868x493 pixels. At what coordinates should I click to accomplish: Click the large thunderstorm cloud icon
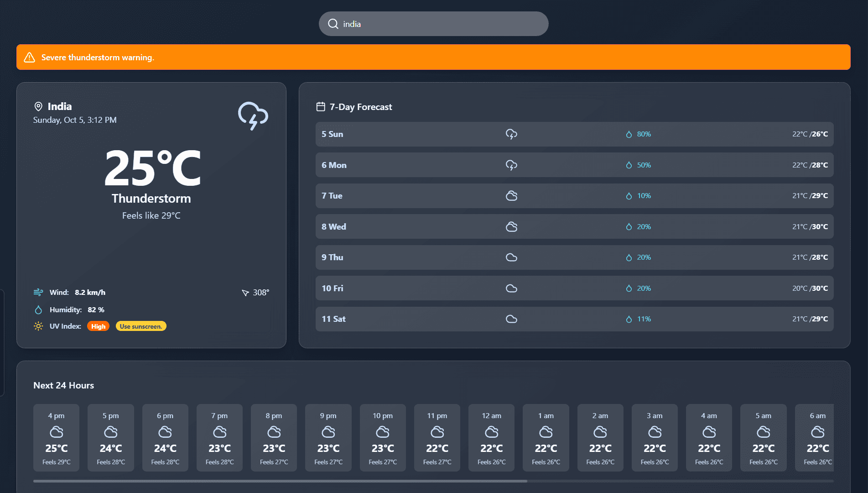tap(253, 116)
